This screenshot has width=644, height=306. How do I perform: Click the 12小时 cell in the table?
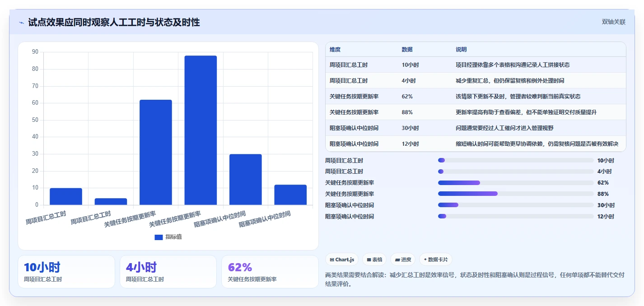(x=410, y=144)
